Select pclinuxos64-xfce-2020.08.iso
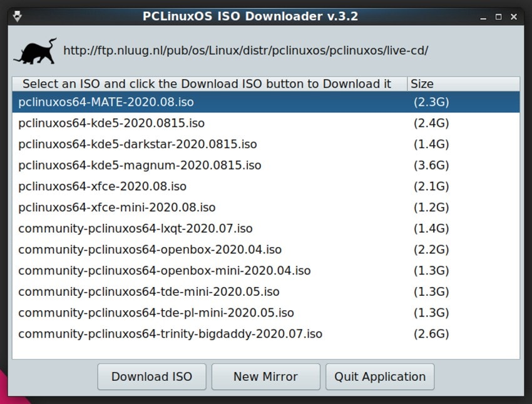 point(266,186)
